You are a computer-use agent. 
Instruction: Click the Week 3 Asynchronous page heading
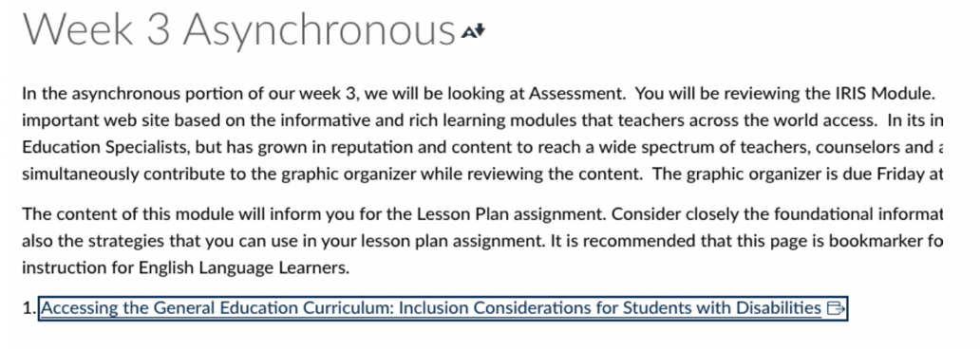tap(238, 30)
